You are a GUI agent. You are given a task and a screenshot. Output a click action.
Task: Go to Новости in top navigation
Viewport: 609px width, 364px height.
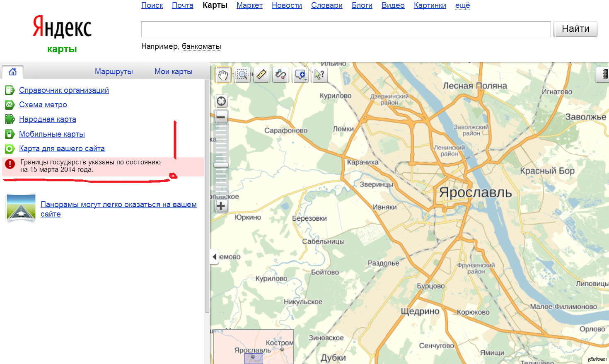[x=287, y=5]
